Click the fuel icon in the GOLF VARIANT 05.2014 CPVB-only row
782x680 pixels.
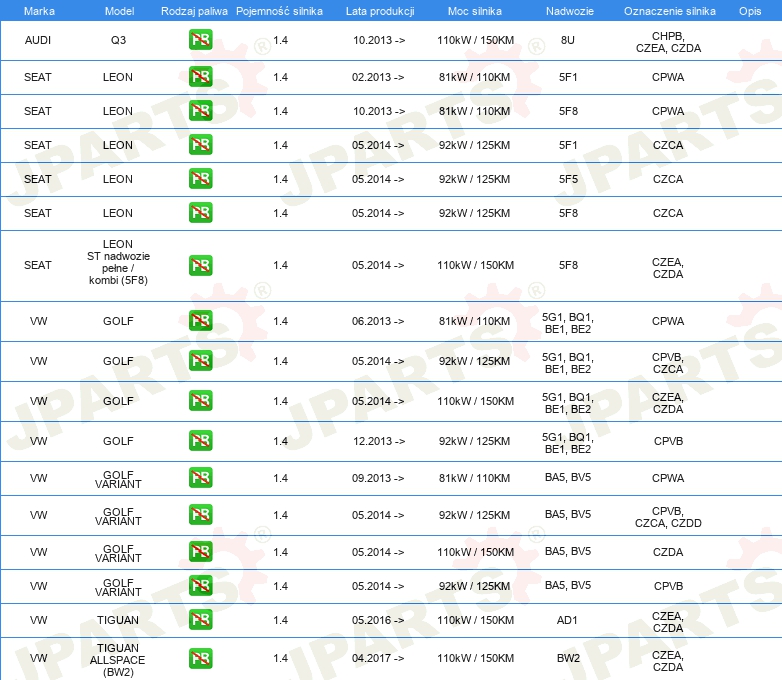[200, 585]
